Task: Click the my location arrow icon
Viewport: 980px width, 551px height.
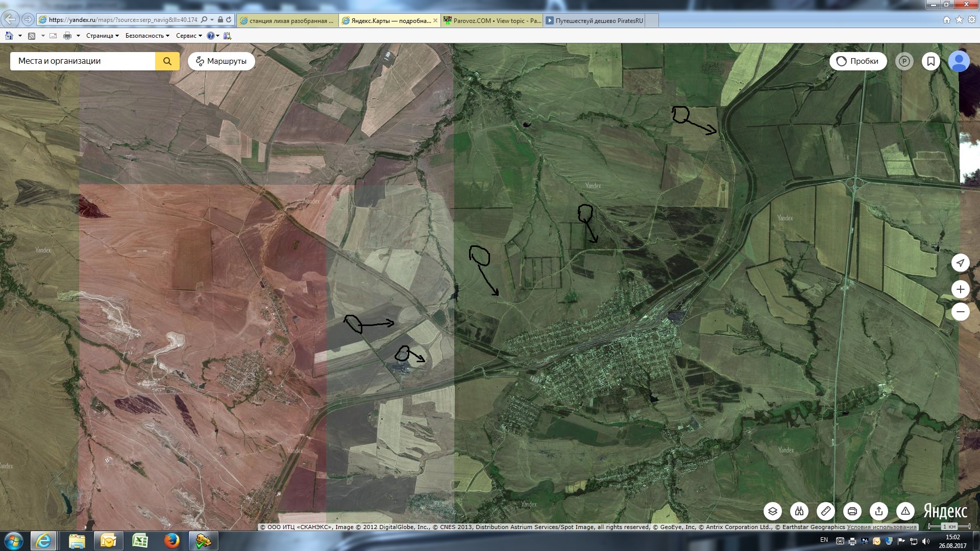Action: pyautogui.click(x=960, y=263)
